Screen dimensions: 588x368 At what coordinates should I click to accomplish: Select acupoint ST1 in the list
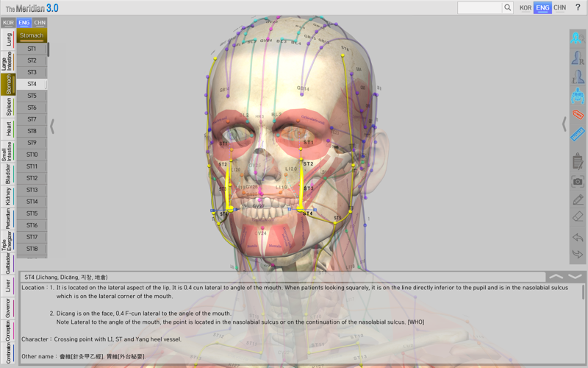[32, 49]
